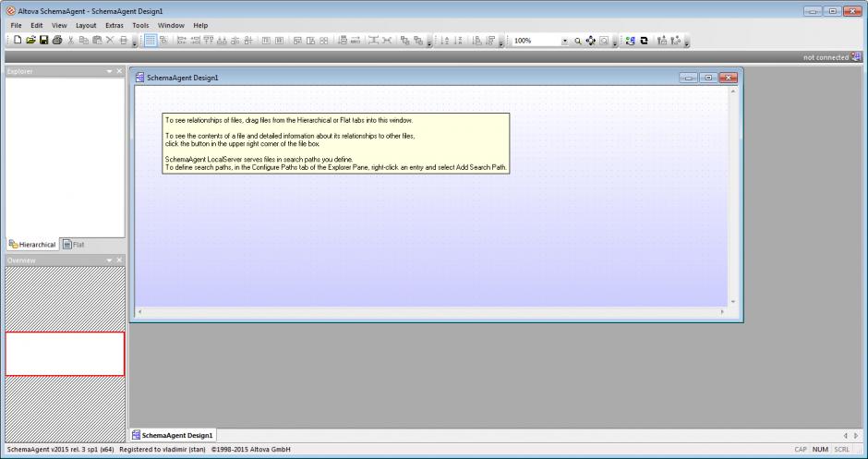Click the sort ascending toolbar icon
Screen dimensions: 868x459
tap(444, 41)
